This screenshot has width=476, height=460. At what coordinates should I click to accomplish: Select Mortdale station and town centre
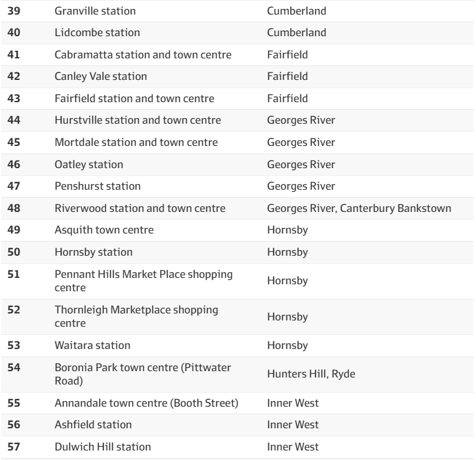click(x=136, y=142)
